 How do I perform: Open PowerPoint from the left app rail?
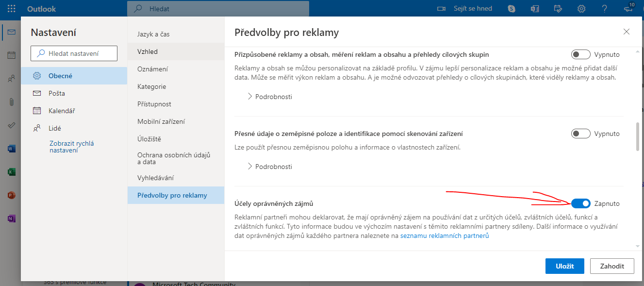[x=11, y=195]
